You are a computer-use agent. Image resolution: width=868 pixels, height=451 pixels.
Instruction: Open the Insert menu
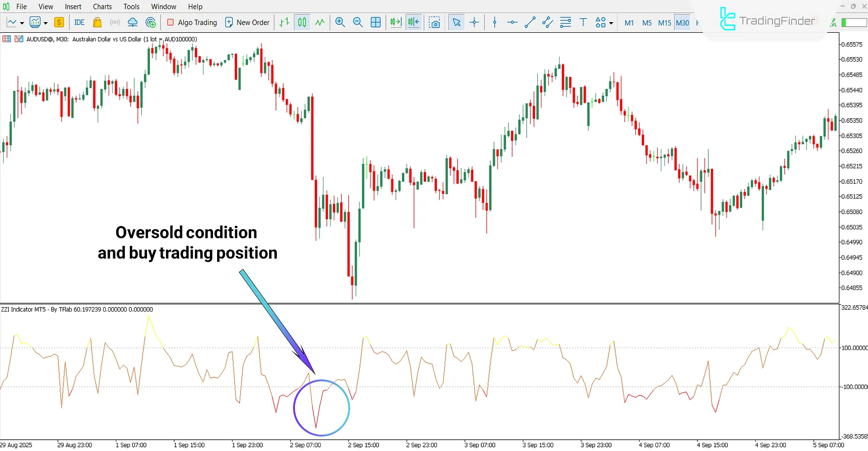(x=73, y=6)
